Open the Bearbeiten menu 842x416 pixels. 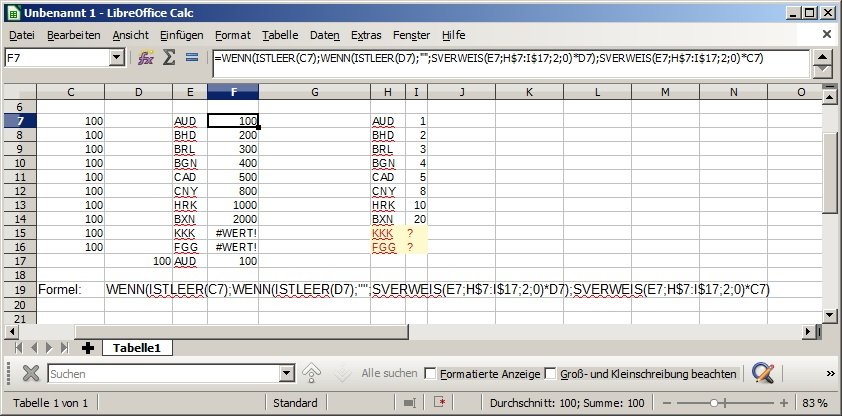coord(74,35)
